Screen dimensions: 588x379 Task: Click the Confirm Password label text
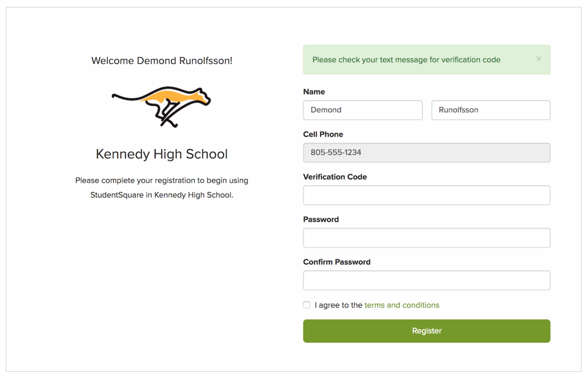336,262
